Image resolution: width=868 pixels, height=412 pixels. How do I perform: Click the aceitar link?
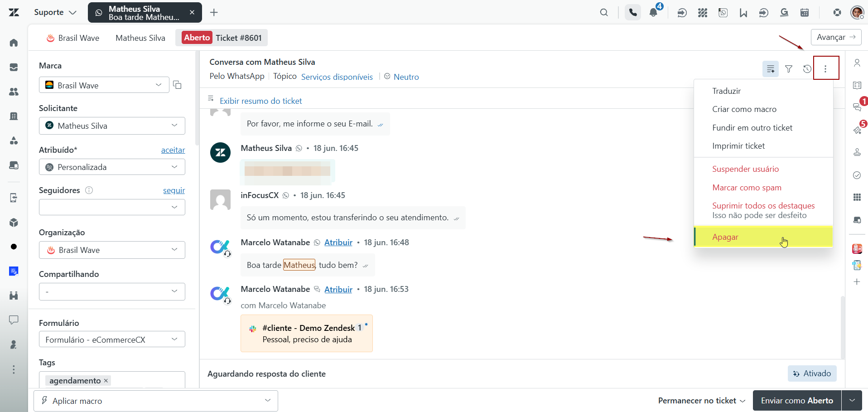(x=173, y=150)
